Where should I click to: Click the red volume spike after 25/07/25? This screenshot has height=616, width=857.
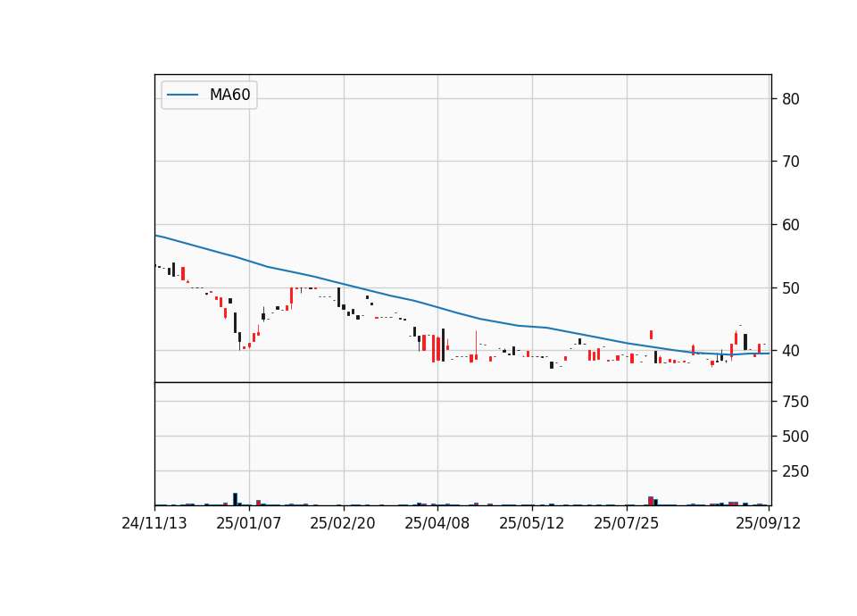tap(651, 501)
